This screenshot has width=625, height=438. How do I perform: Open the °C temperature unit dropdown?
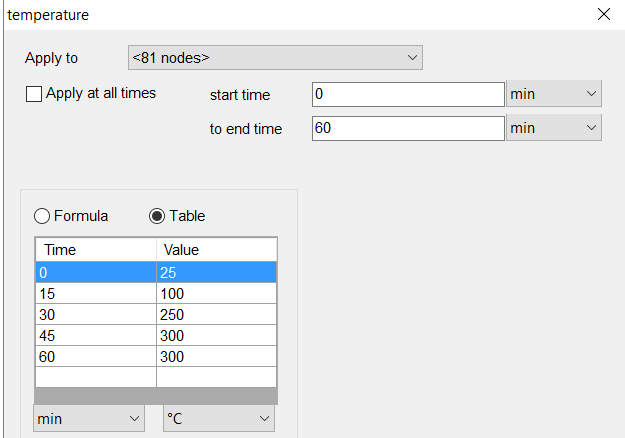[219, 418]
